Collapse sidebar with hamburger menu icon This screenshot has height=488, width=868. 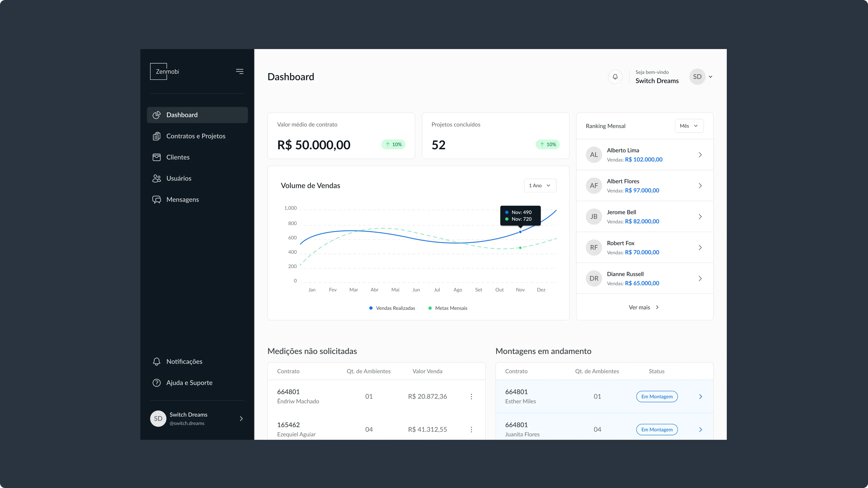(x=240, y=71)
